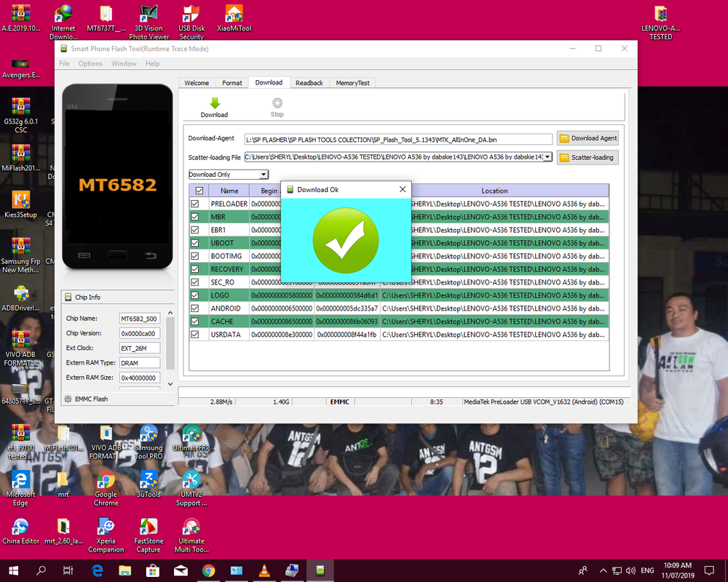Uncheck the UBOOT partition checkbox

tap(195, 243)
